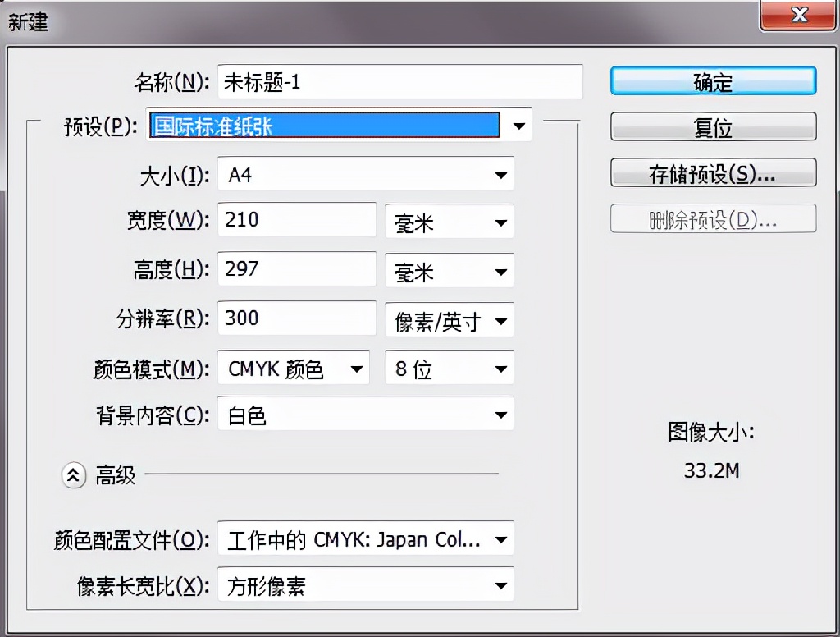Click the 33.2M image size value
The height and width of the screenshot is (637, 840).
711,471
